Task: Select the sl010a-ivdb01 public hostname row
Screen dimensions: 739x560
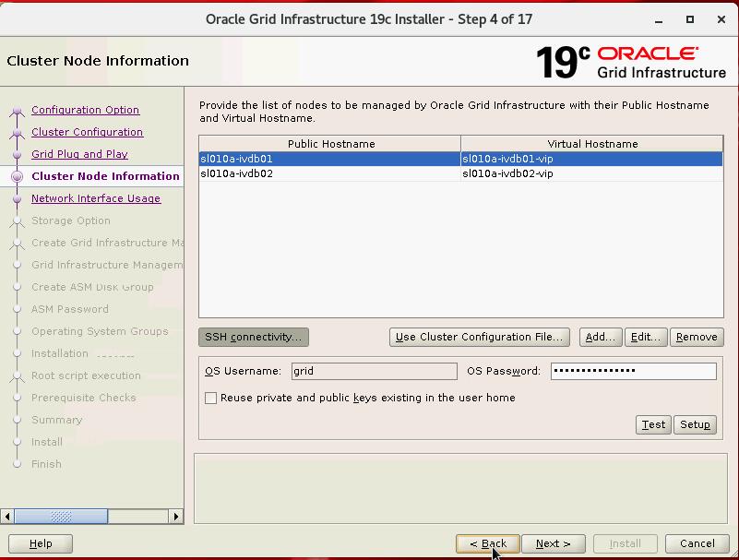Action: pyautogui.click(x=329, y=159)
